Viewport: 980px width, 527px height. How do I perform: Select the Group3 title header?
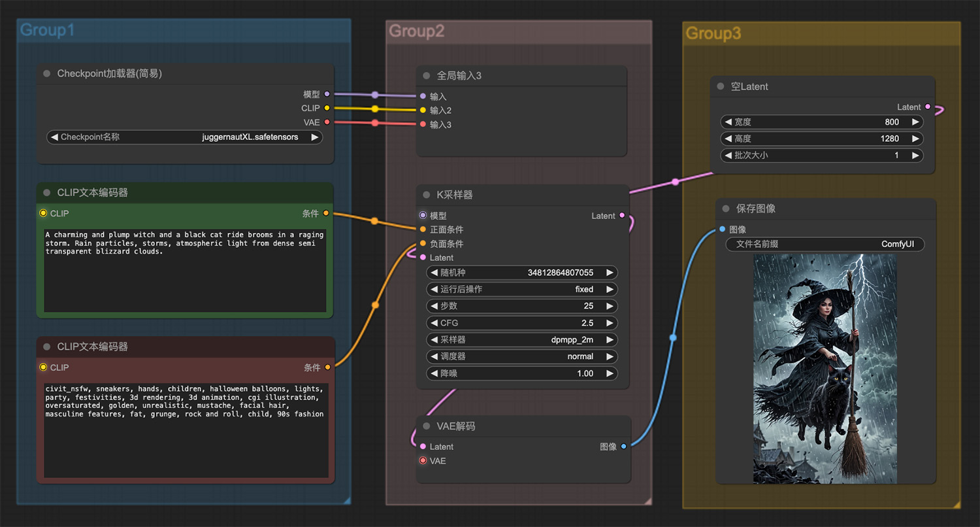[x=713, y=33]
